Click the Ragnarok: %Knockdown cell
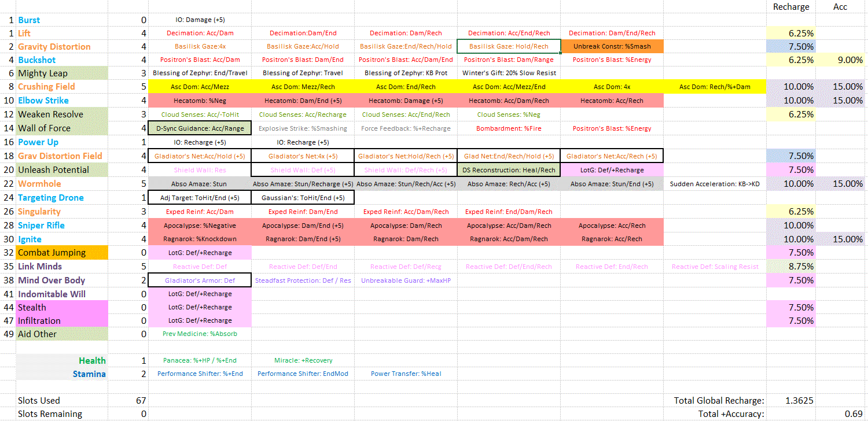The height and width of the screenshot is (421, 868). pyautogui.click(x=200, y=239)
